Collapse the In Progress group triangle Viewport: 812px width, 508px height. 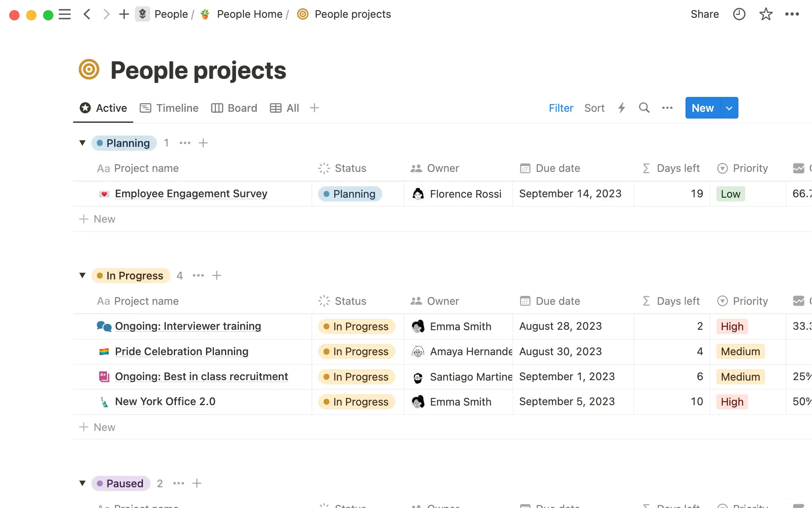pos(82,275)
